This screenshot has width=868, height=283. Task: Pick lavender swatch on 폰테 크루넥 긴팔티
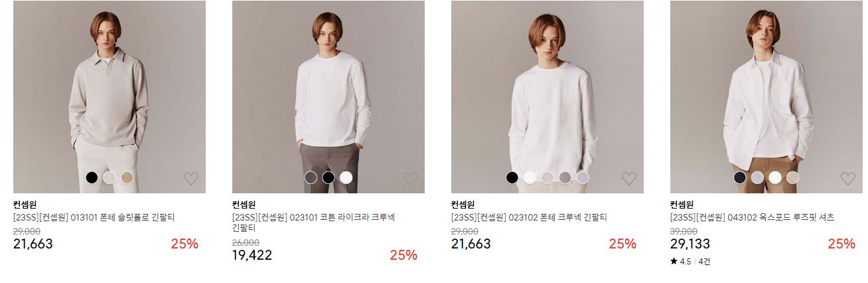(583, 177)
